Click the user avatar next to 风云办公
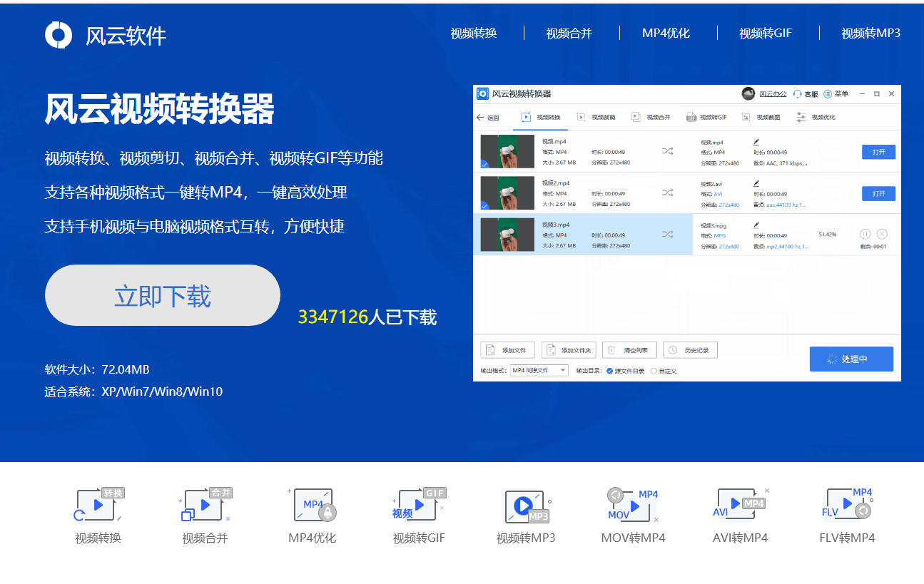The height and width of the screenshot is (584, 924). (x=748, y=93)
